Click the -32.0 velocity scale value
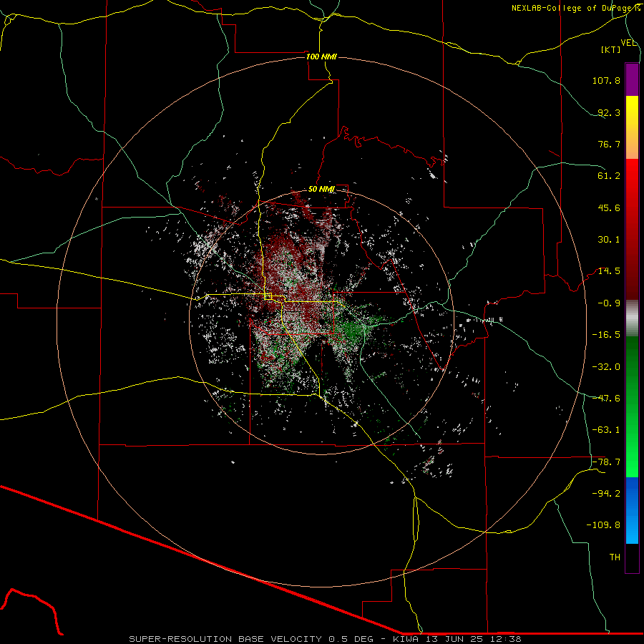Viewport: 644px width, 644px height. click(606, 367)
